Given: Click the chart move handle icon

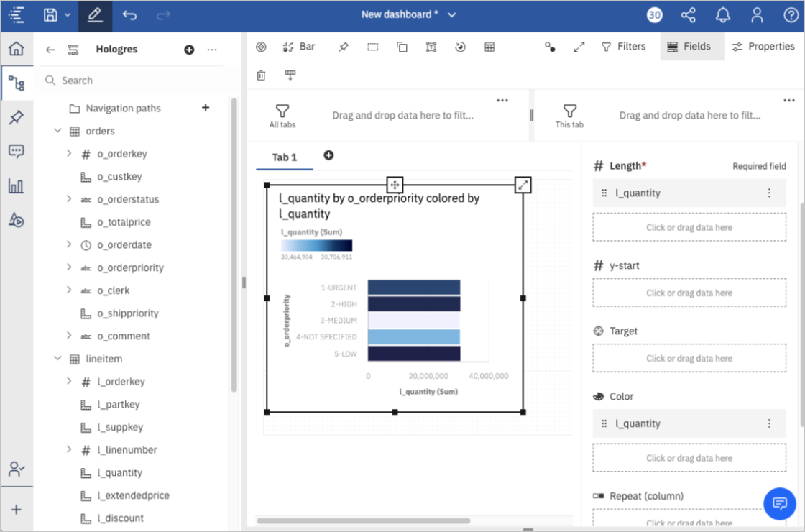Looking at the screenshot, I should [395, 185].
